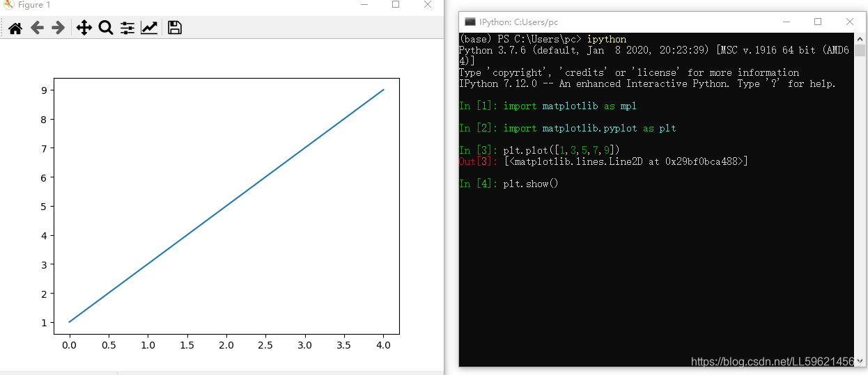Click the IPython console vertical scrollbar
This screenshot has height=375, width=868.
[860, 199]
